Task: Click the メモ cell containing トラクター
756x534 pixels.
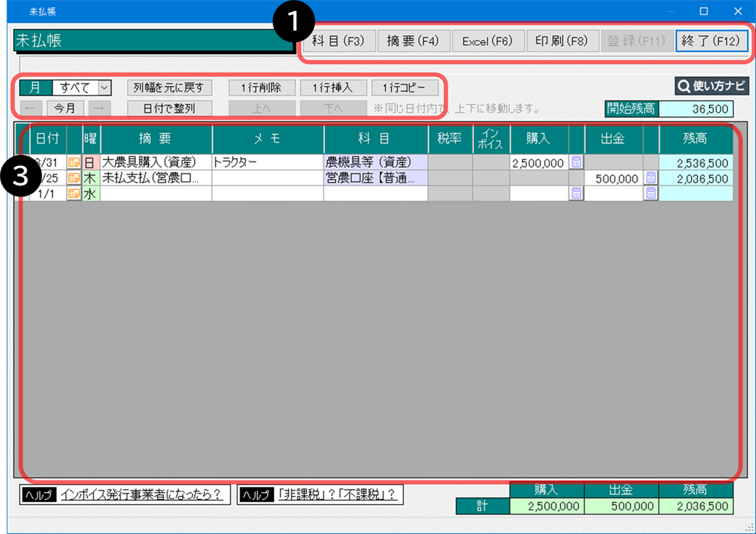Action: (267, 162)
